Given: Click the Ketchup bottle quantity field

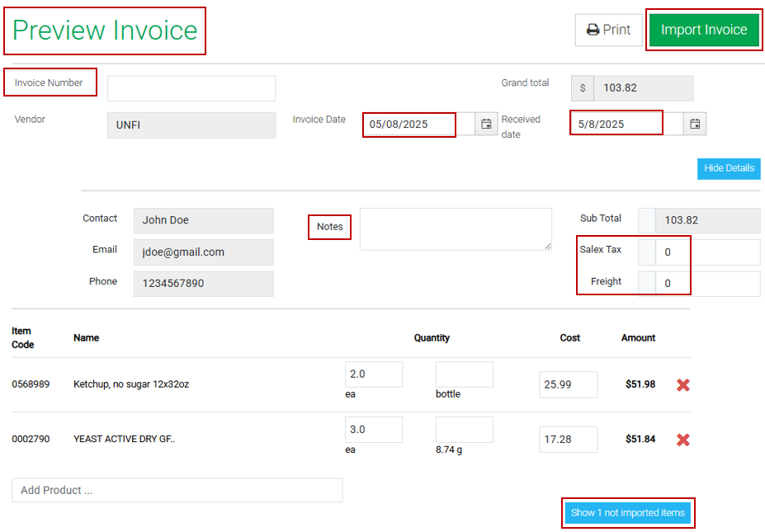Looking at the screenshot, I should click(464, 374).
